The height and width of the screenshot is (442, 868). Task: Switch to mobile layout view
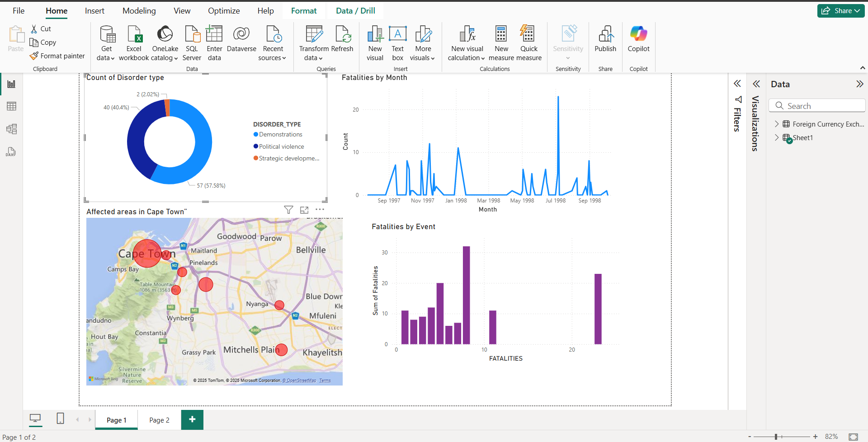click(60, 418)
